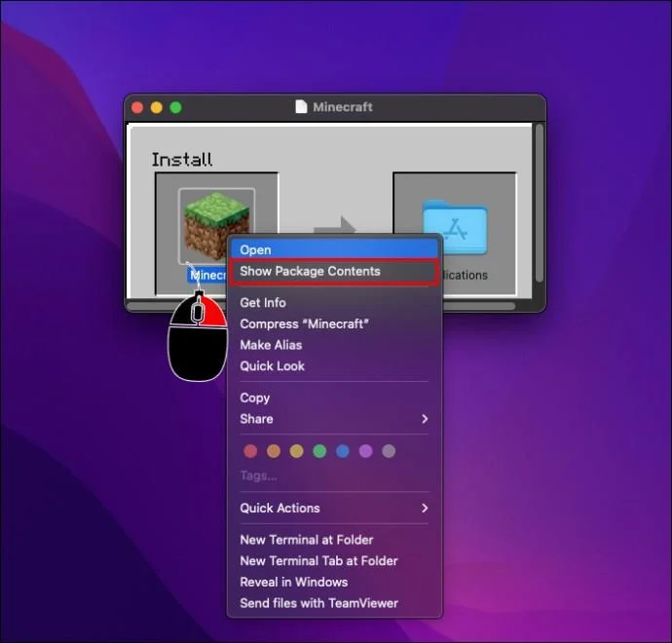The width and height of the screenshot is (672, 643).
Task: Open the Share menu entry
Action: 334,419
